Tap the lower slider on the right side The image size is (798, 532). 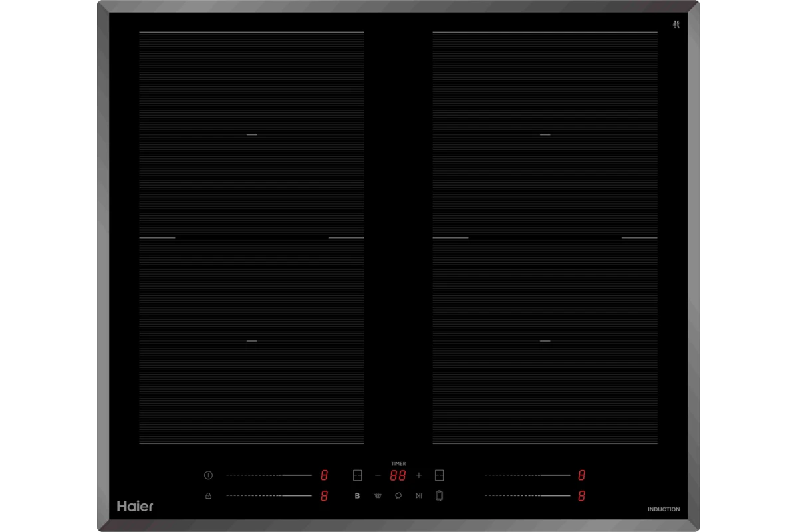[x=527, y=495]
